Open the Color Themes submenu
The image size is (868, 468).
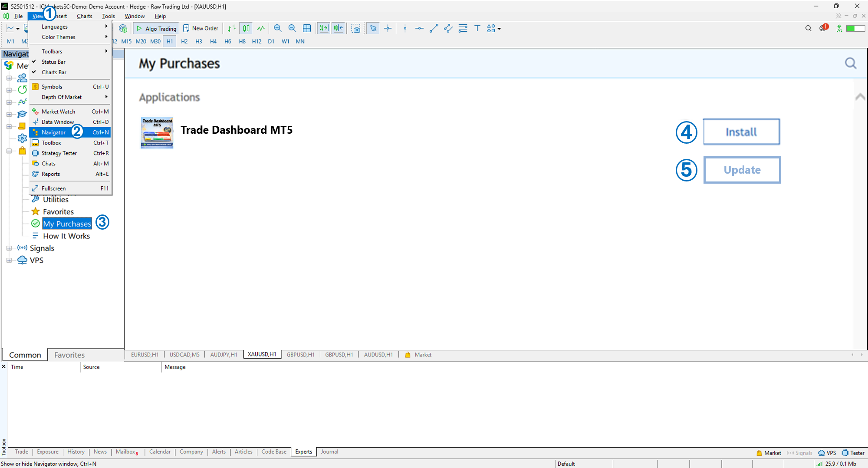pyautogui.click(x=70, y=37)
